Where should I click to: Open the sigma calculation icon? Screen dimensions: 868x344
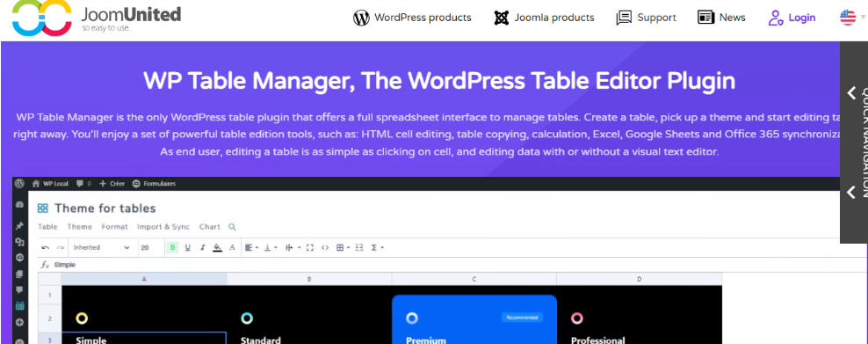pos(377,247)
